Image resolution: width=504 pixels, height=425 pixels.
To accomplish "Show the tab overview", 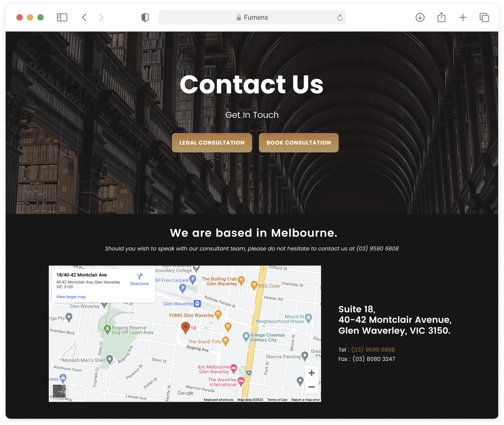I will (484, 17).
